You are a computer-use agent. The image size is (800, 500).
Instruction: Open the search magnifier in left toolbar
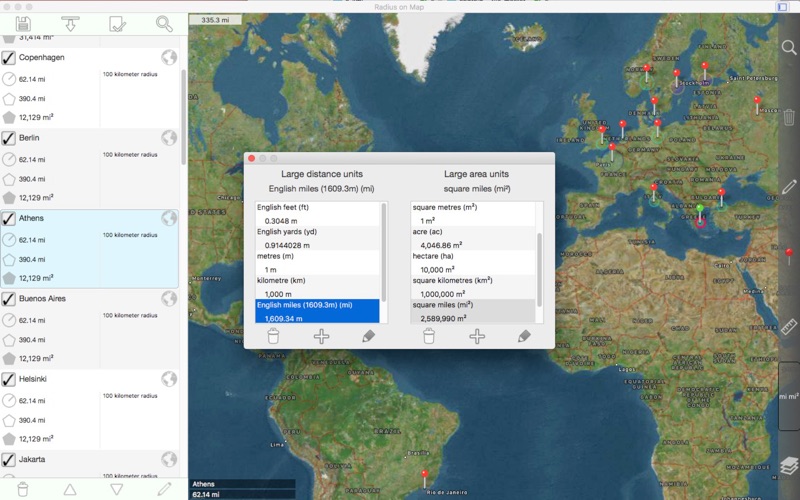click(x=164, y=23)
